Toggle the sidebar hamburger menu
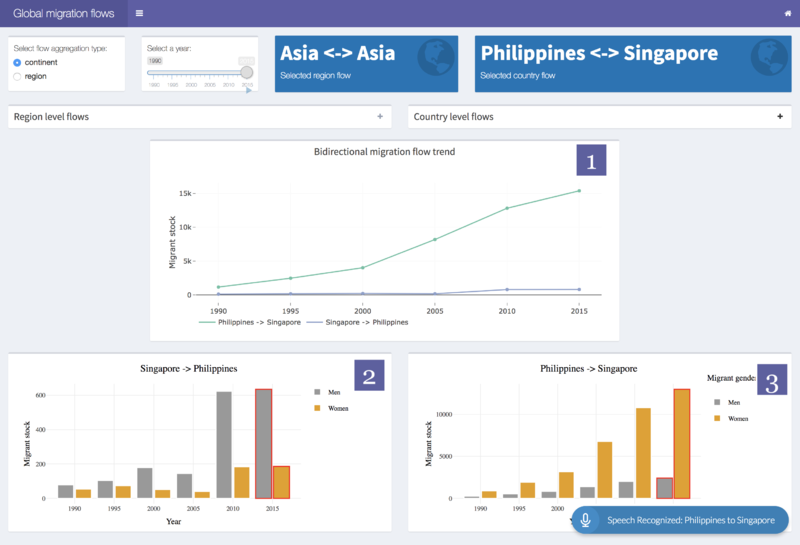 [139, 13]
